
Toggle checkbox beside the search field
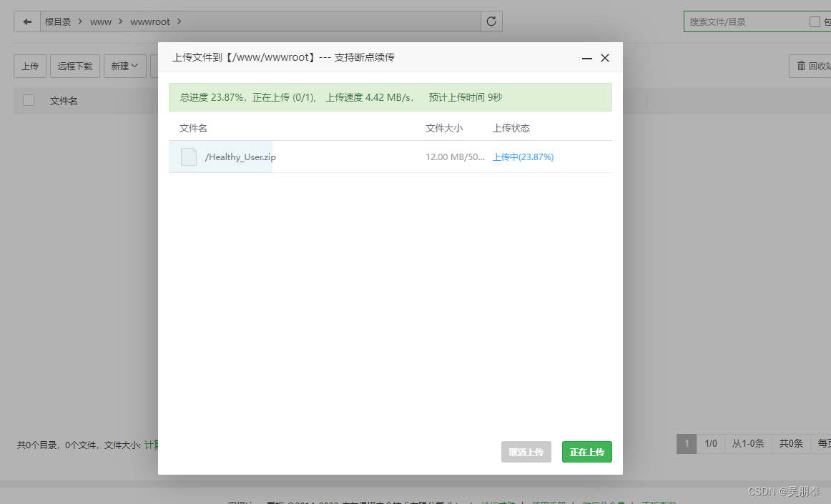point(815,21)
